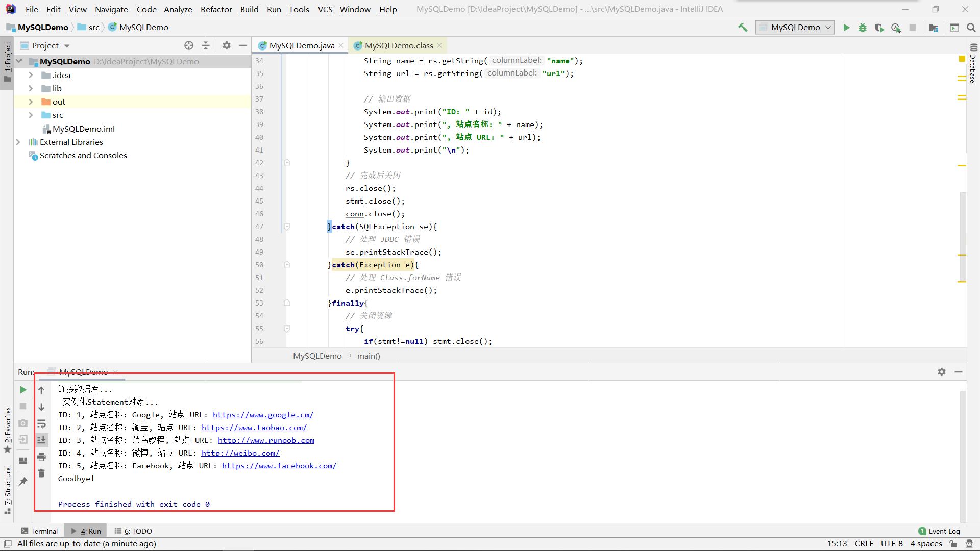
Task: Switch to the MySQLDemo.class tab
Action: [398, 45]
